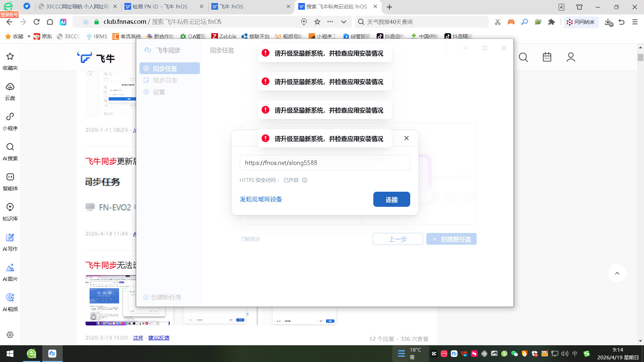The width and height of the screenshot is (644, 362).
Task: Open address bar more options dots
Action: [x=330, y=22]
